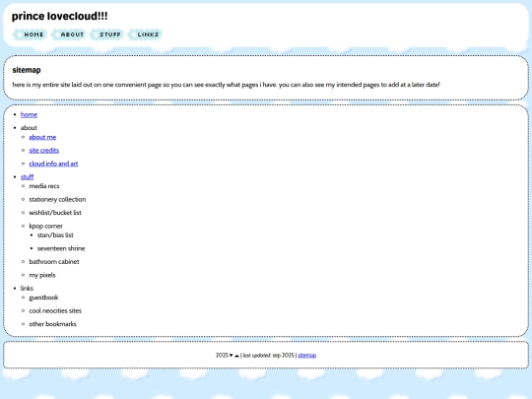Open the STUFF nav button
This screenshot has width=532, height=399.
[106, 34]
